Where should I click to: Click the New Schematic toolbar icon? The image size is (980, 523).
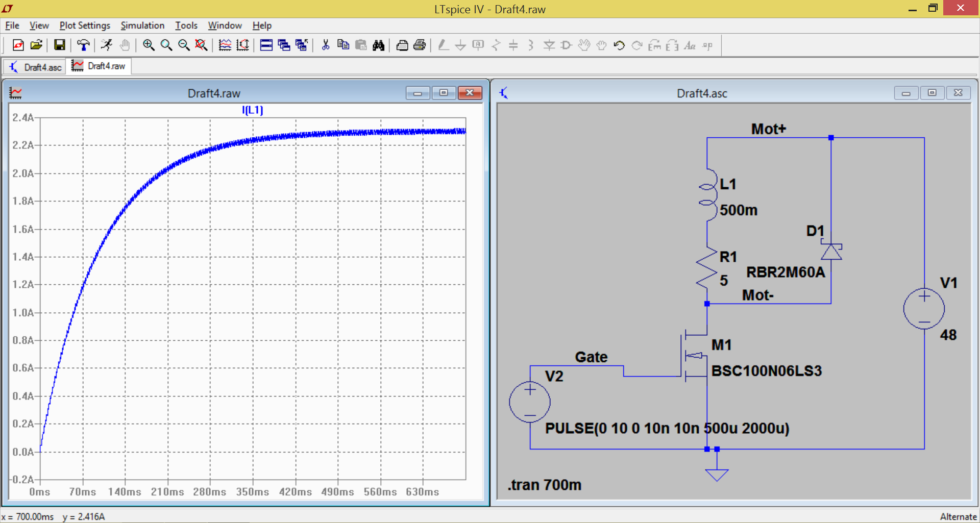coord(18,45)
